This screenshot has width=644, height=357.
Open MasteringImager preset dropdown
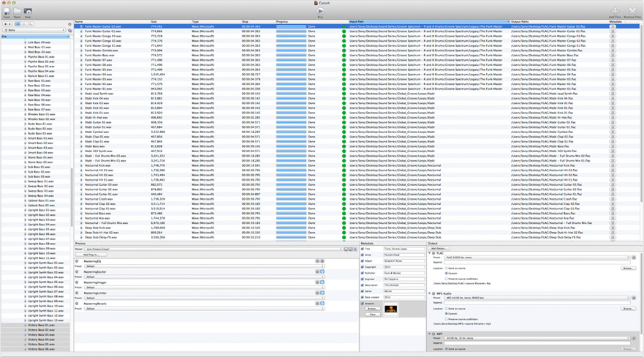pos(204,288)
